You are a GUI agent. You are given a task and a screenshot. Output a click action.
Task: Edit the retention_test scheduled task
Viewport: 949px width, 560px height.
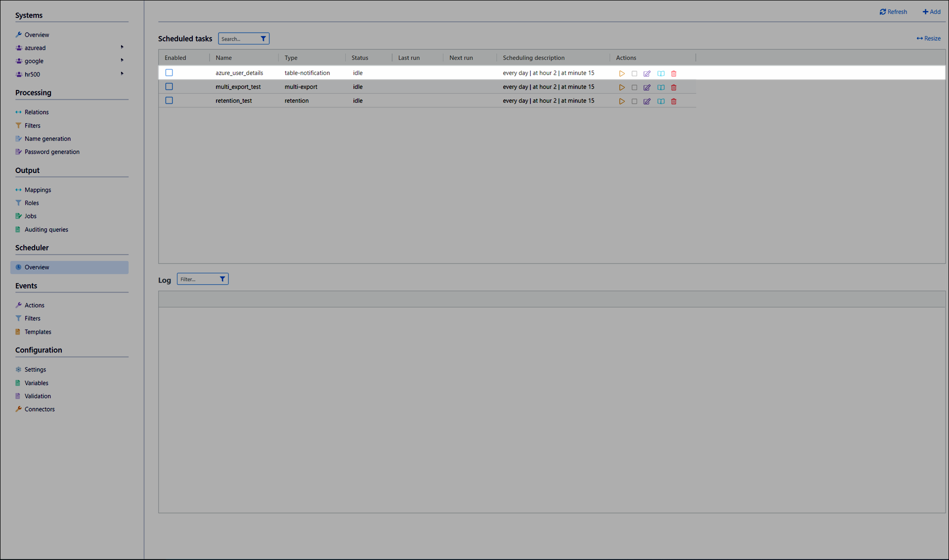point(647,101)
